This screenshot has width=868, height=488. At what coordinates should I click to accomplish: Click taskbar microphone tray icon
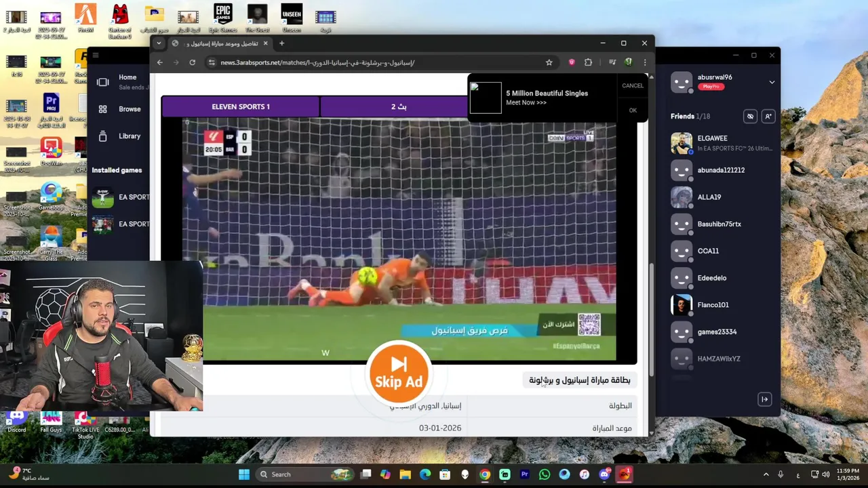(781, 474)
